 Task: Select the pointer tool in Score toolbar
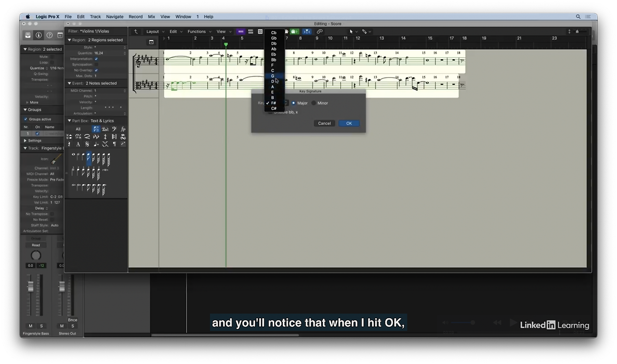click(351, 31)
